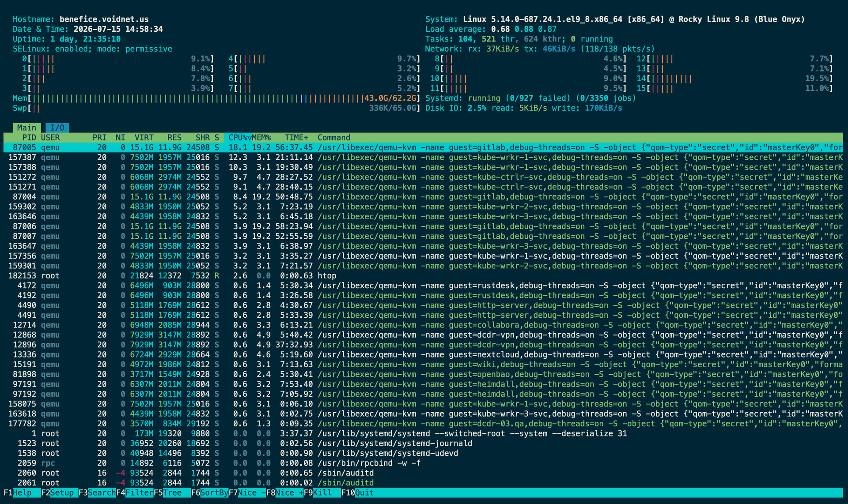Click F8 Nice + button
The height and width of the screenshot is (504, 848).
tap(285, 493)
